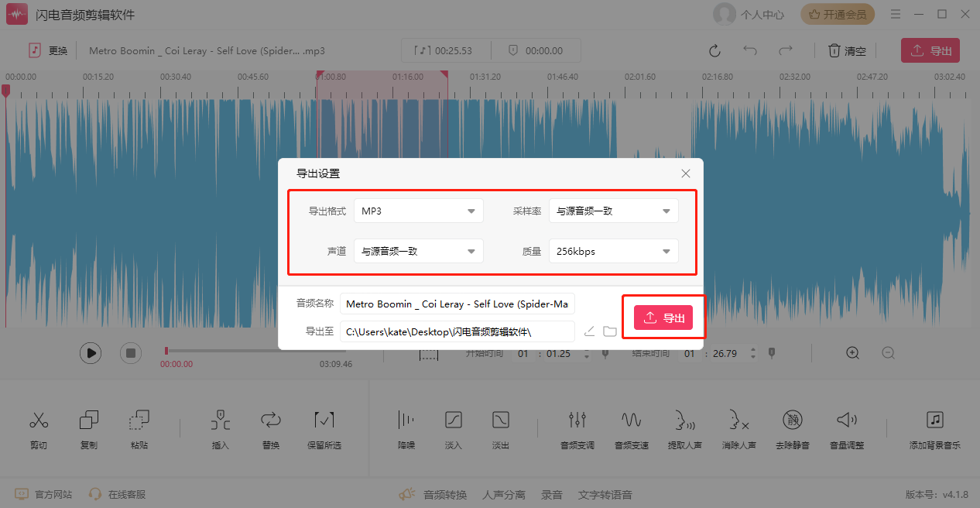Open 个人中心 user center
Viewport: 980px width, 508px height.
pyautogui.click(x=749, y=14)
